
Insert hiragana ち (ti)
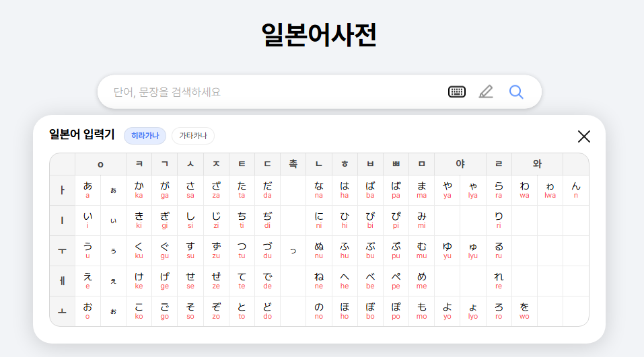point(242,221)
